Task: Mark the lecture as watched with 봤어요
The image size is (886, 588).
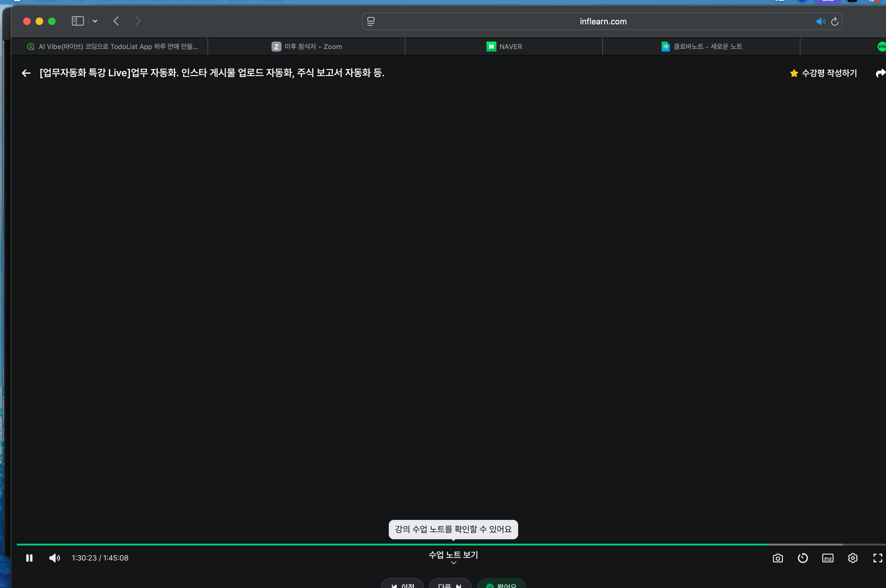Action: coord(501,585)
